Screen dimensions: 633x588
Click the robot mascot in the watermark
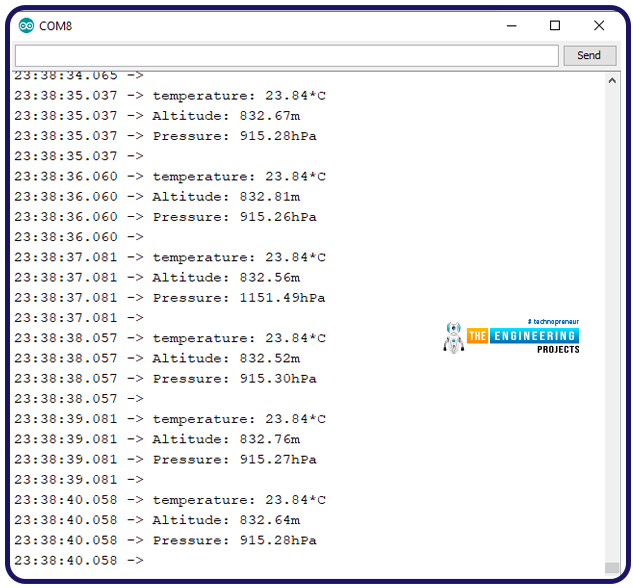tap(453, 338)
